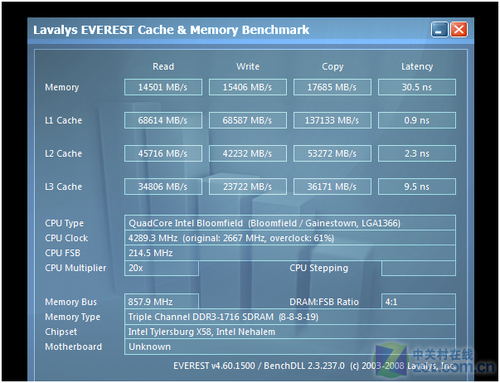This screenshot has width=500, height=383.
Task: Select L2 Cache Write 42232 MB/s
Action: click(x=248, y=154)
